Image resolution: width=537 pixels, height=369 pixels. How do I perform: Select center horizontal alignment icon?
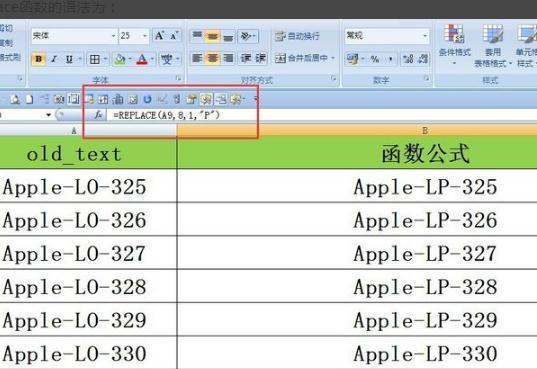coord(212,58)
